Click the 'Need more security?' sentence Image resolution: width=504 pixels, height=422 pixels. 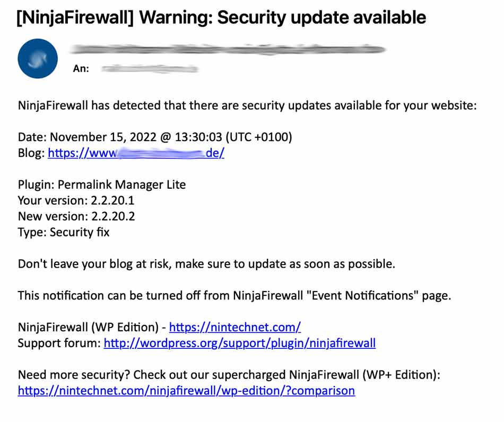pos(74,375)
